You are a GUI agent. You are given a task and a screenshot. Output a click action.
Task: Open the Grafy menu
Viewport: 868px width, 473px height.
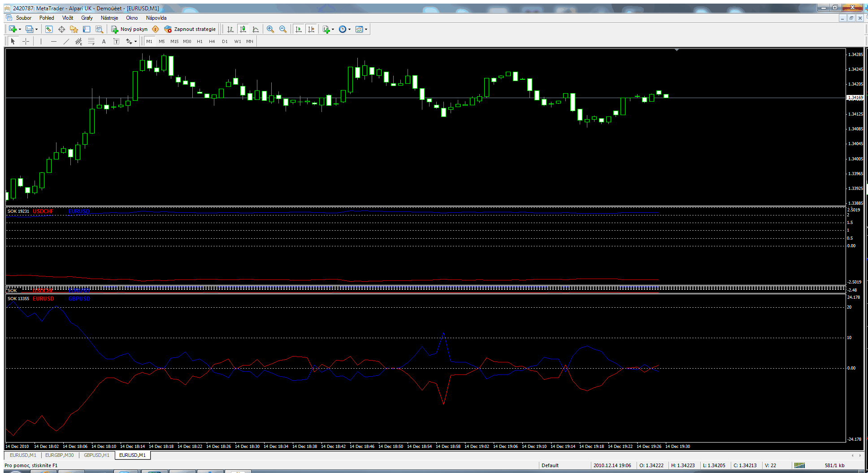coord(87,18)
